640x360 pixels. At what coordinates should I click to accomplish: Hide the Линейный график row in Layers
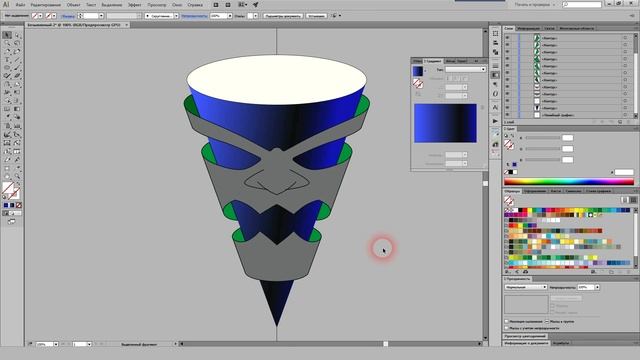click(507, 115)
